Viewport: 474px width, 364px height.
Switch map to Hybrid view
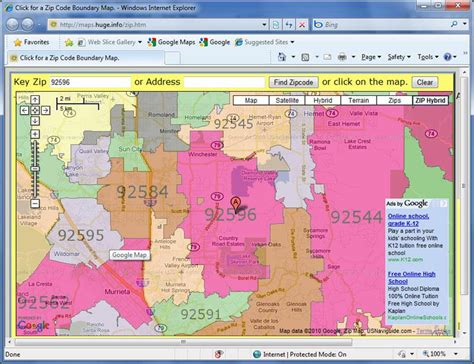[323, 100]
